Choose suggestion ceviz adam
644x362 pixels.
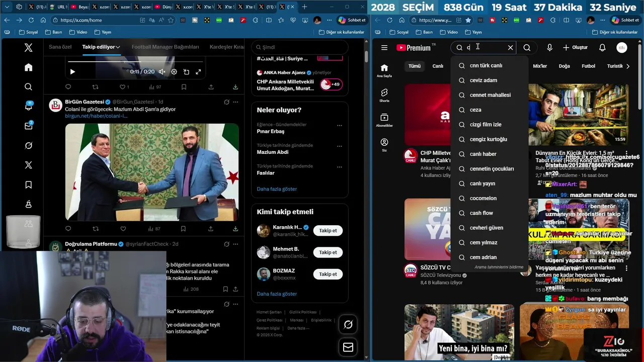coord(490,80)
